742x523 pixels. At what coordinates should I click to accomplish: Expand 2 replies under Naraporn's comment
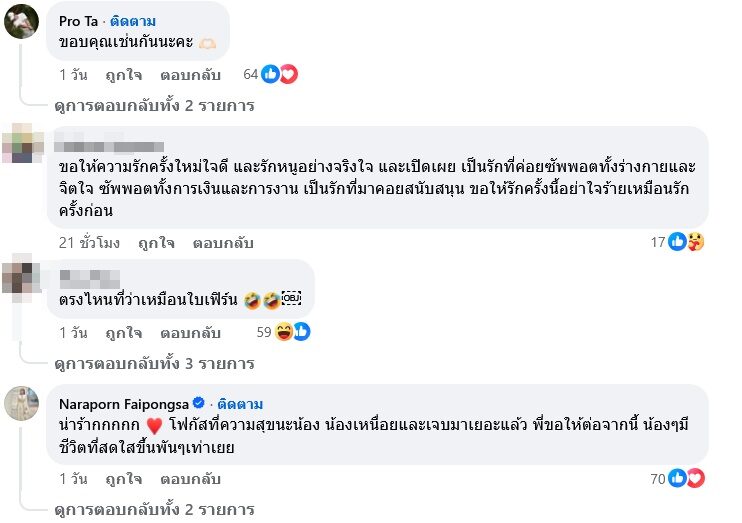(x=155, y=510)
